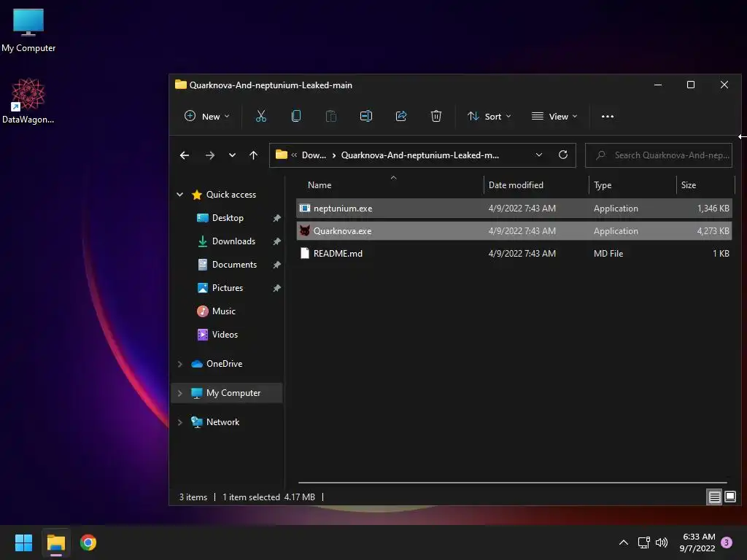Go forward with the right arrow

(209, 155)
